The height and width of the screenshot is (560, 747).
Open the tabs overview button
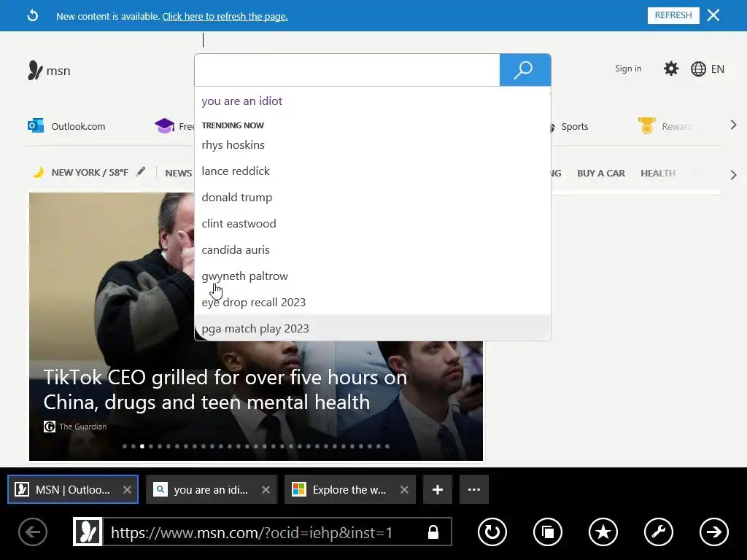tap(548, 532)
